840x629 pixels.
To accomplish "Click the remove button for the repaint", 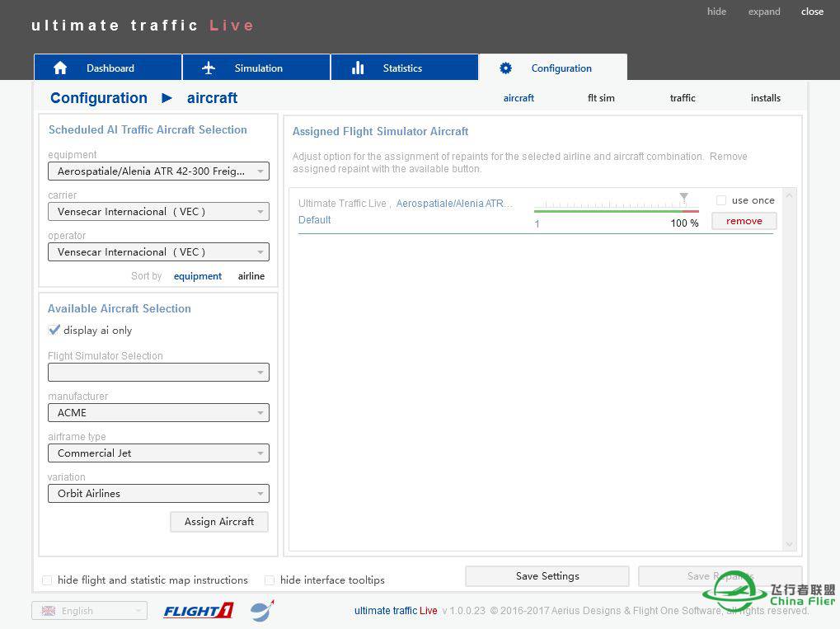I will click(744, 221).
